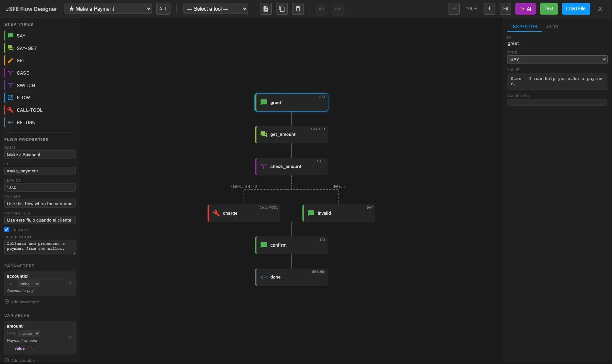Select the check_amount case node
This screenshot has height=364, width=612.
tap(291, 166)
